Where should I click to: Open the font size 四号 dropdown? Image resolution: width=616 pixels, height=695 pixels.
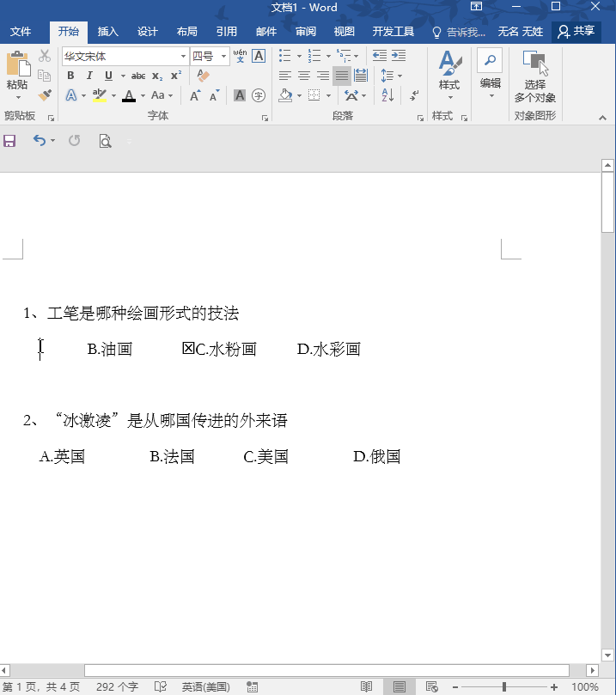point(223,57)
